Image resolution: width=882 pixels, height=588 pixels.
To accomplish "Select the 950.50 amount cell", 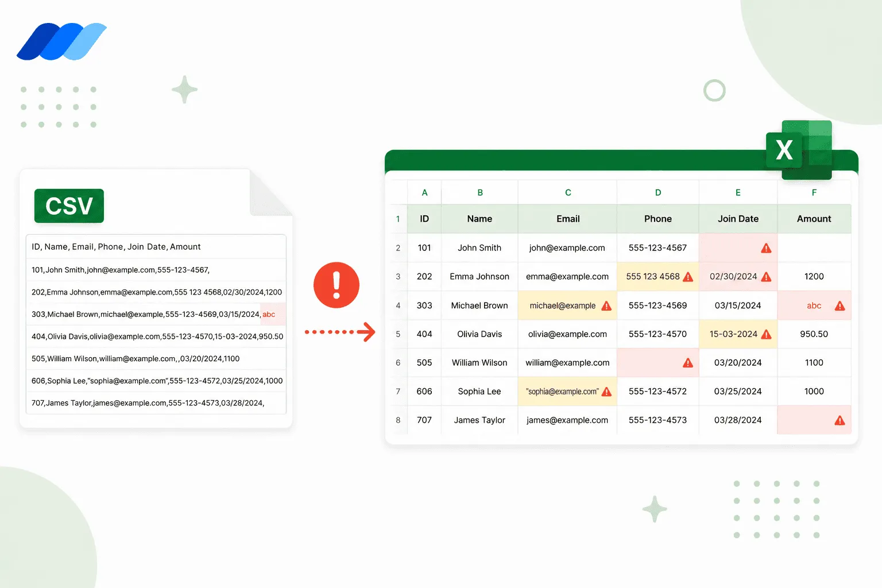I will coord(814,334).
